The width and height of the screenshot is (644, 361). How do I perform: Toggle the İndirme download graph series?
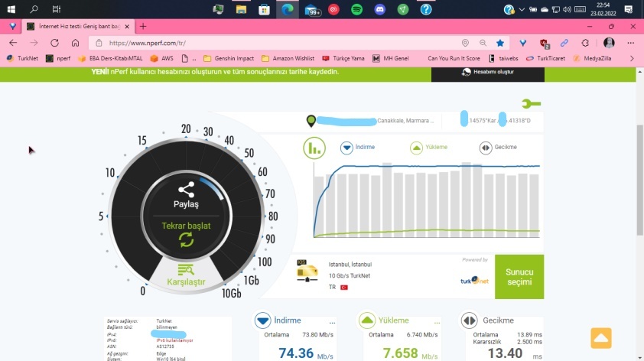(346, 148)
